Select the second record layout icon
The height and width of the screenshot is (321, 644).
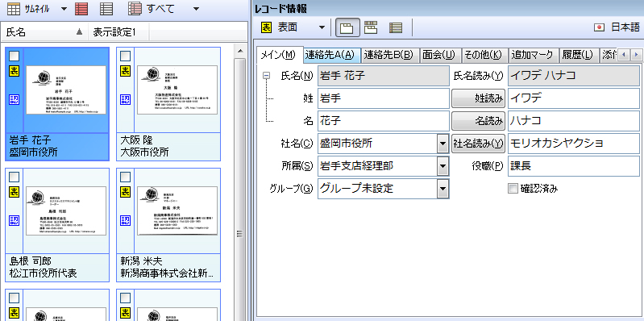pos(371,27)
